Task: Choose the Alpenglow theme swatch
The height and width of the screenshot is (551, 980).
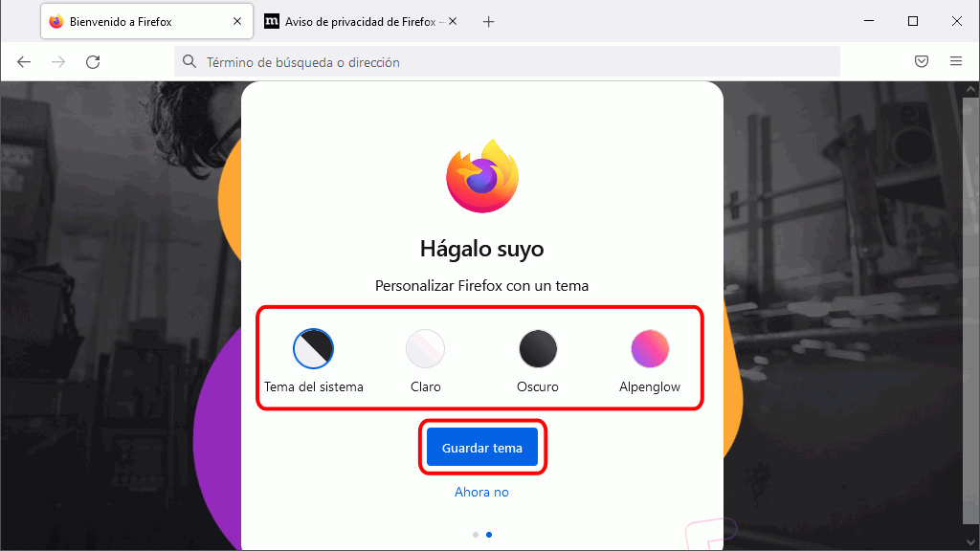Action: point(650,348)
